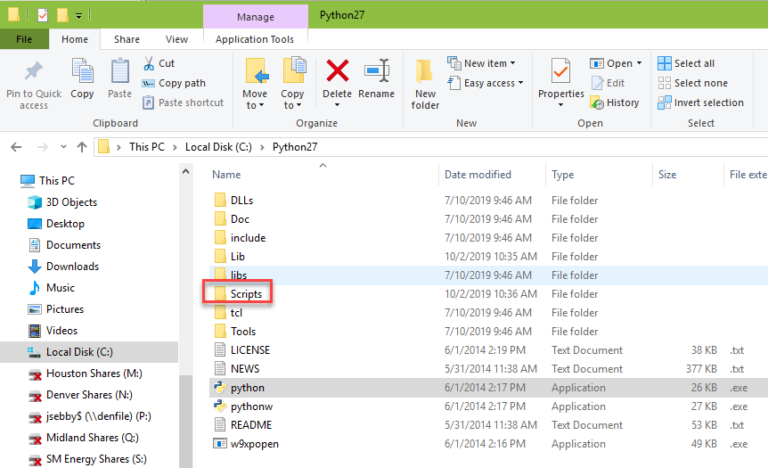Expand the Open button dropdown arrow
768x468 pixels.
tap(639, 63)
